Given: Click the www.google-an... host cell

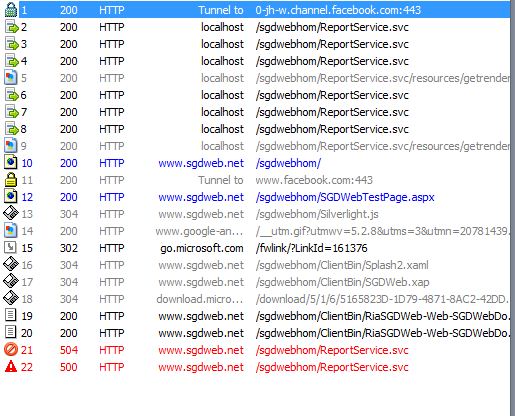Looking at the screenshot, I should pos(199,231).
